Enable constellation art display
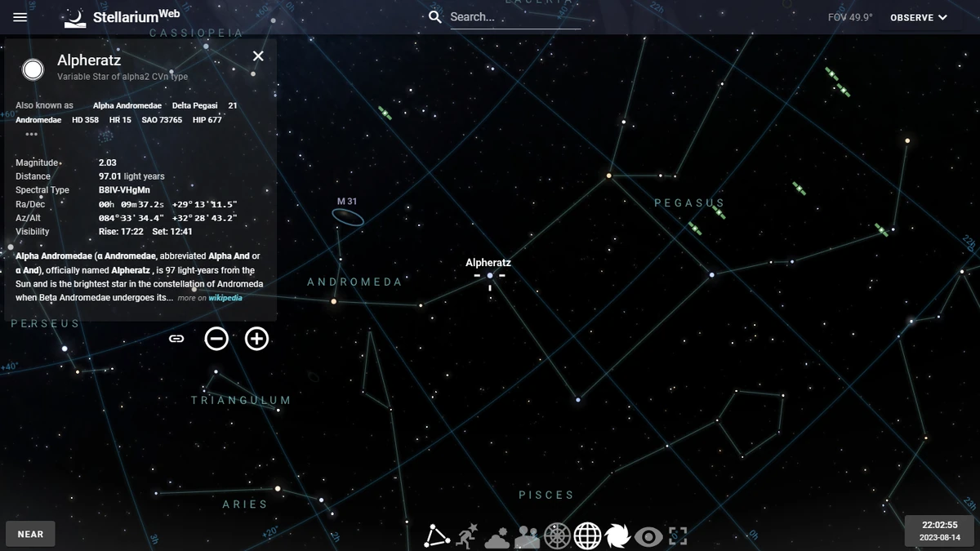 pyautogui.click(x=465, y=535)
